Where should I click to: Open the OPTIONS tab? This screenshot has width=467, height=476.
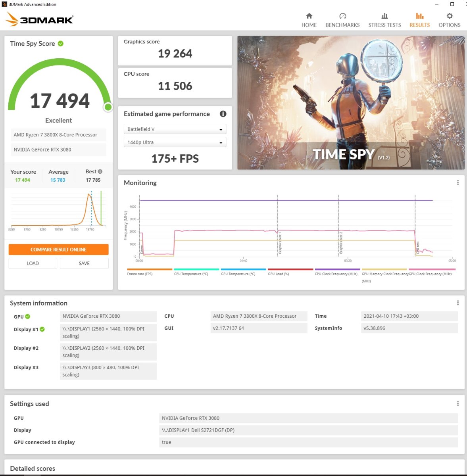point(449,20)
